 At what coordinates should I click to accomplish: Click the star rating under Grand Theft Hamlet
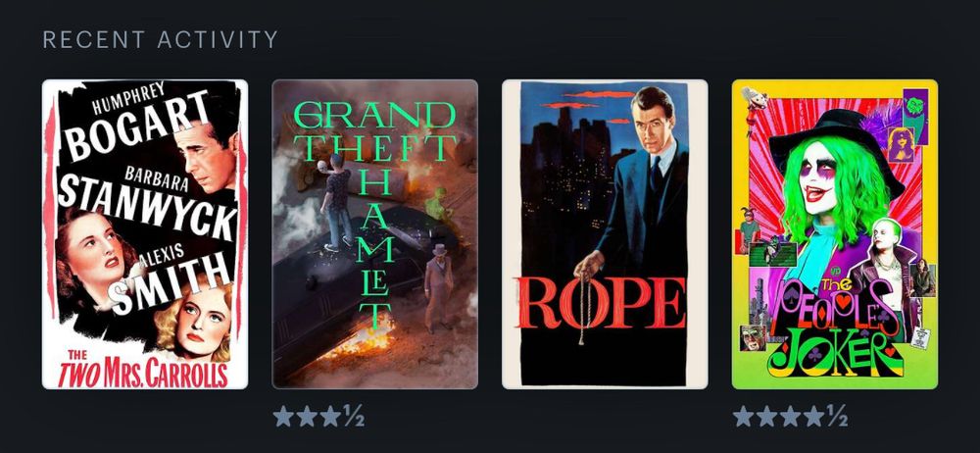pyautogui.click(x=318, y=416)
